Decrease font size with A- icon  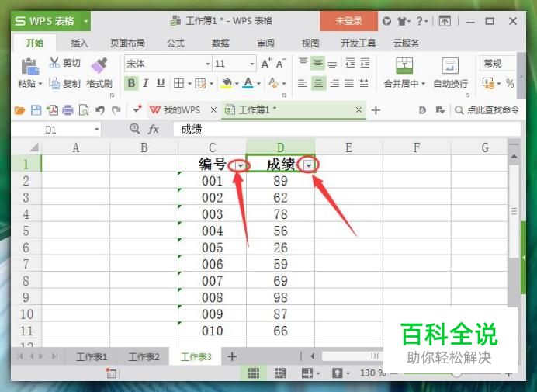tap(280, 64)
